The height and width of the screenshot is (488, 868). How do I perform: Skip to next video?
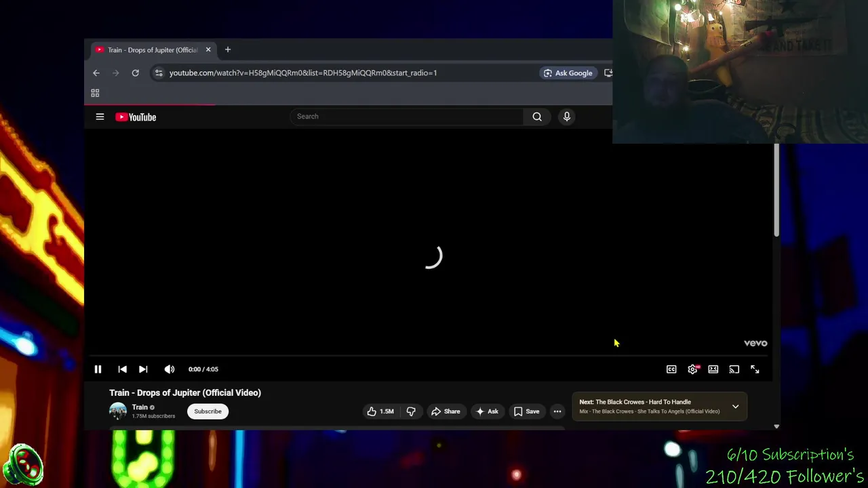[143, 369]
